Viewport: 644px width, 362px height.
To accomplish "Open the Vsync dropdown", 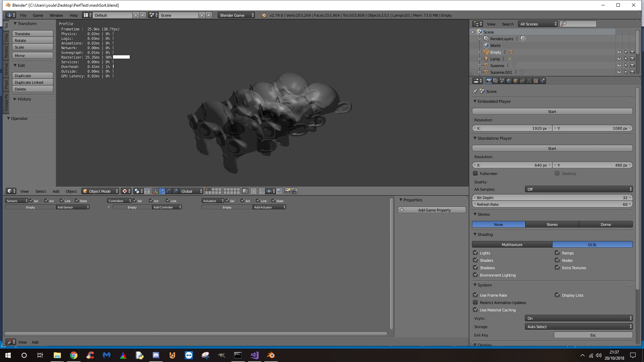I will click(x=579, y=318).
